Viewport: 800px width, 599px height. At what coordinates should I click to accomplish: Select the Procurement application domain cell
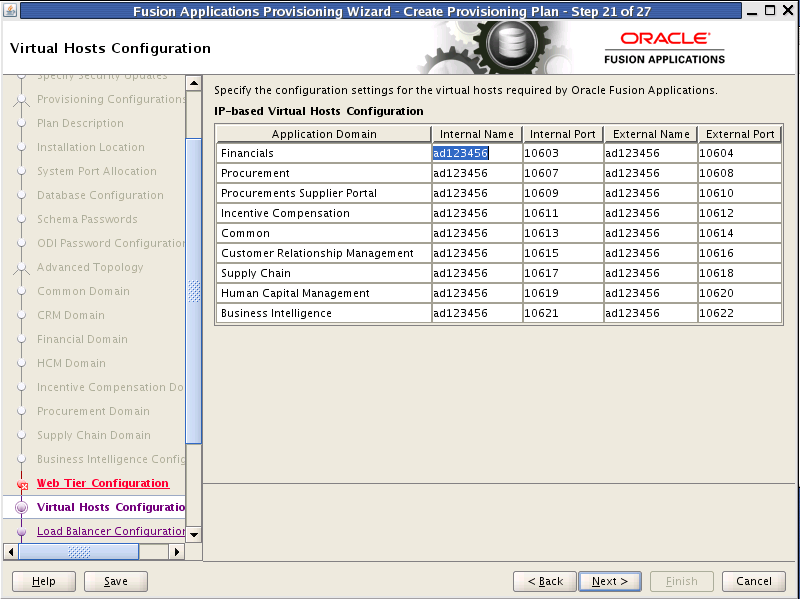click(324, 173)
